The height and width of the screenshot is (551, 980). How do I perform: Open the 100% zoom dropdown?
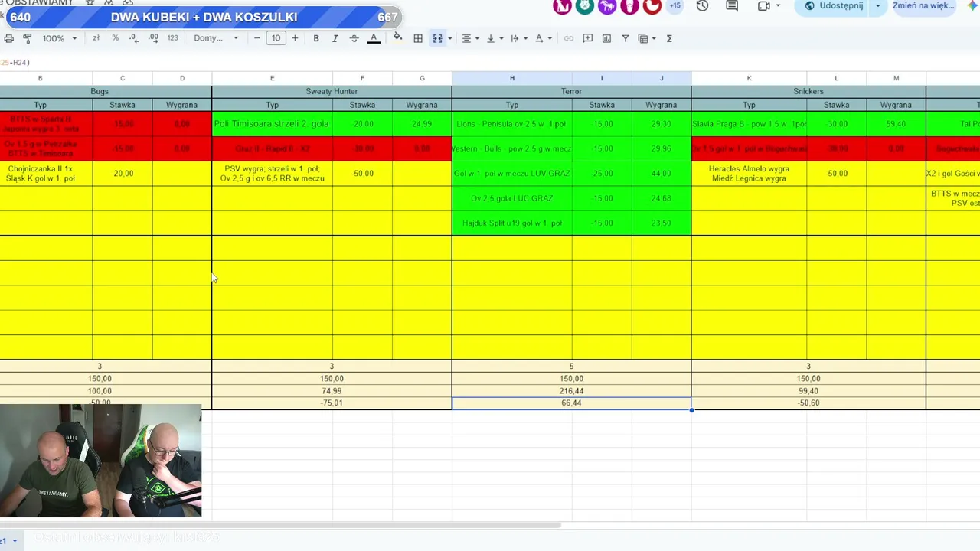pyautogui.click(x=60, y=38)
